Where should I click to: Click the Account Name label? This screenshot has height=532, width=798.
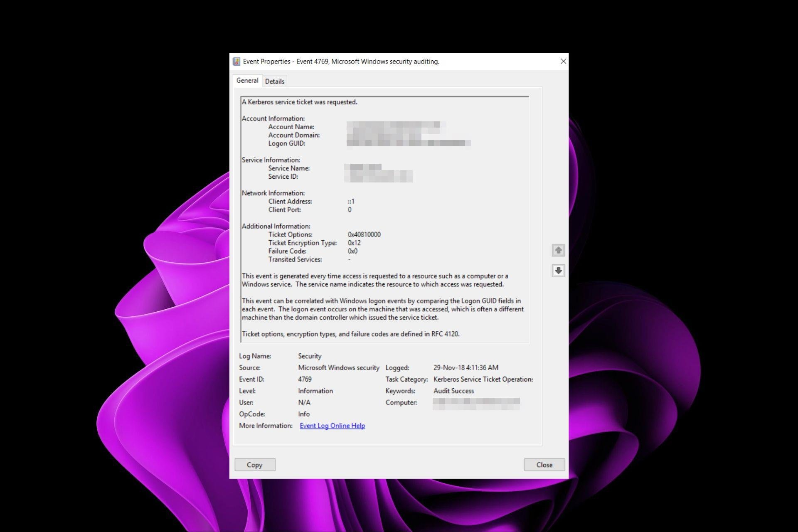[291, 127]
